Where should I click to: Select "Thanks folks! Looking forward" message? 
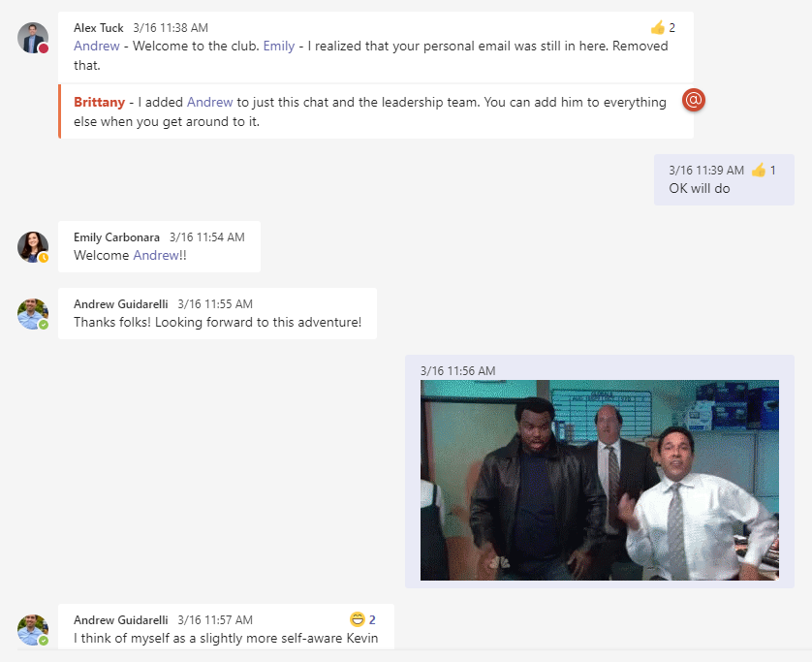click(x=217, y=314)
